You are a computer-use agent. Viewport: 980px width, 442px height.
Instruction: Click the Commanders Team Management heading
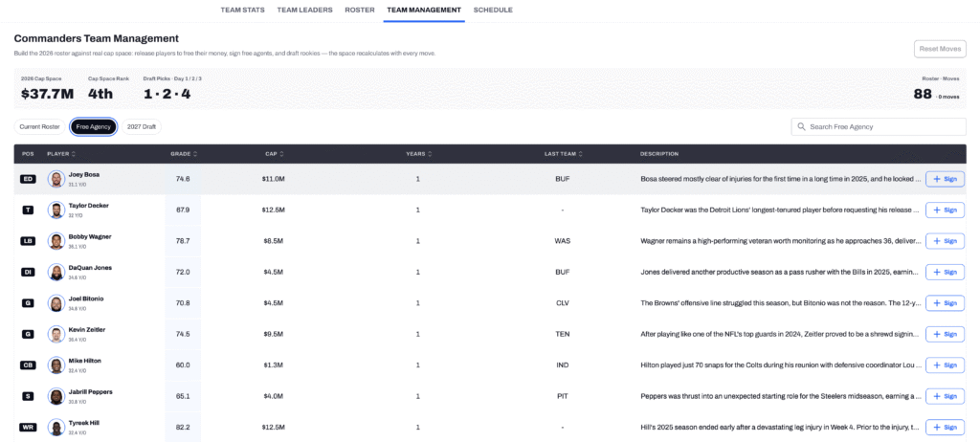point(97,39)
